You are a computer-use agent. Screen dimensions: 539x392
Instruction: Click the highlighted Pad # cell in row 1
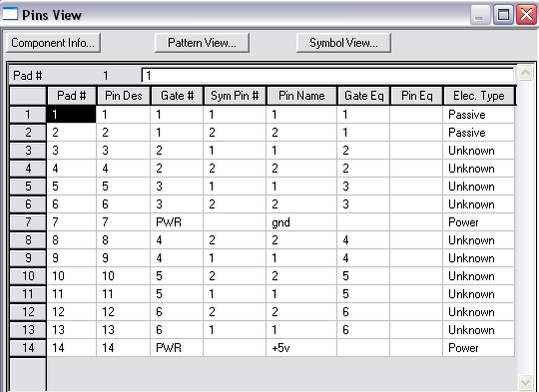click(72, 115)
